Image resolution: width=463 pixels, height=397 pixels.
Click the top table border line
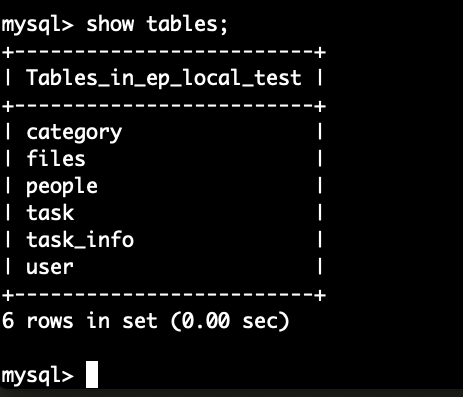(164, 52)
